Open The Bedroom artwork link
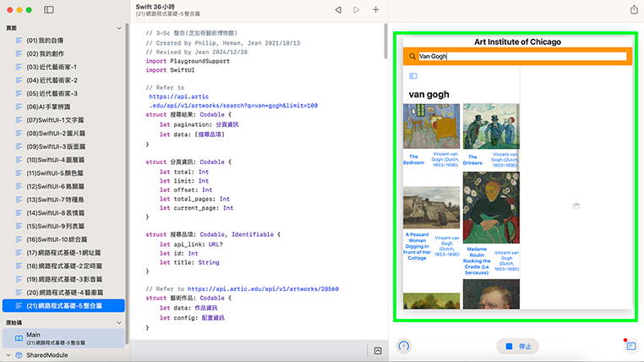The height and width of the screenshot is (362, 644). pyautogui.click(x=413, y=159)
